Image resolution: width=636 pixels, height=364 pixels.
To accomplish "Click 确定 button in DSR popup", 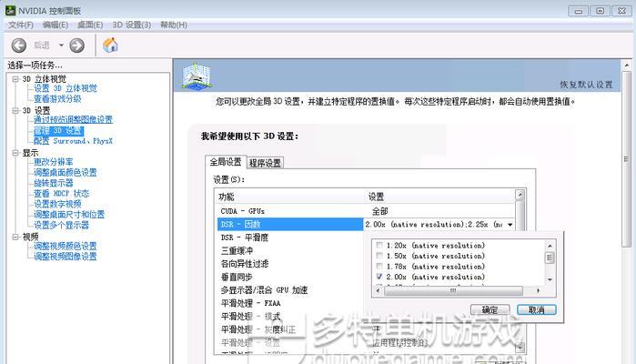I will [490, 309].
